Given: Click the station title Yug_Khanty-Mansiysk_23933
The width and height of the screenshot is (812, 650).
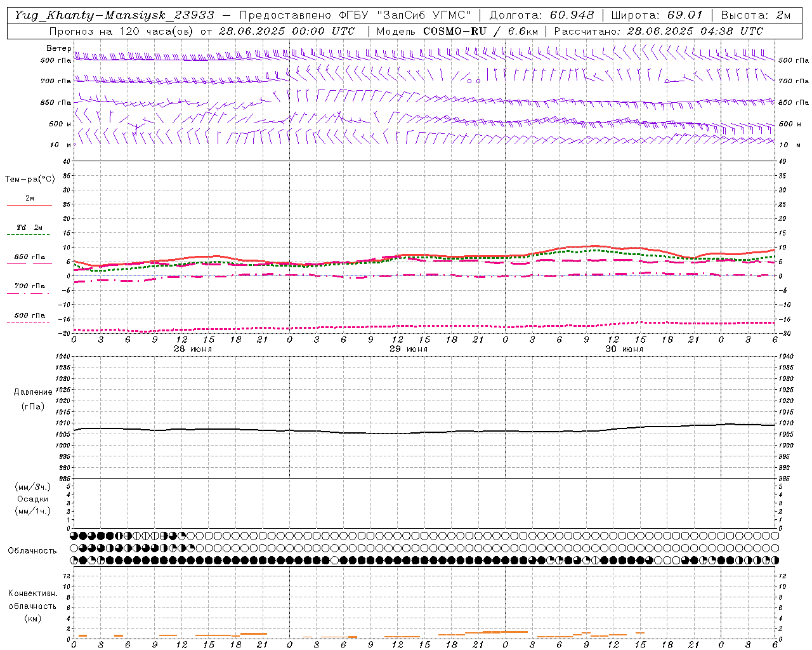Looking at the screenshot, I should (x=114, y=15).
